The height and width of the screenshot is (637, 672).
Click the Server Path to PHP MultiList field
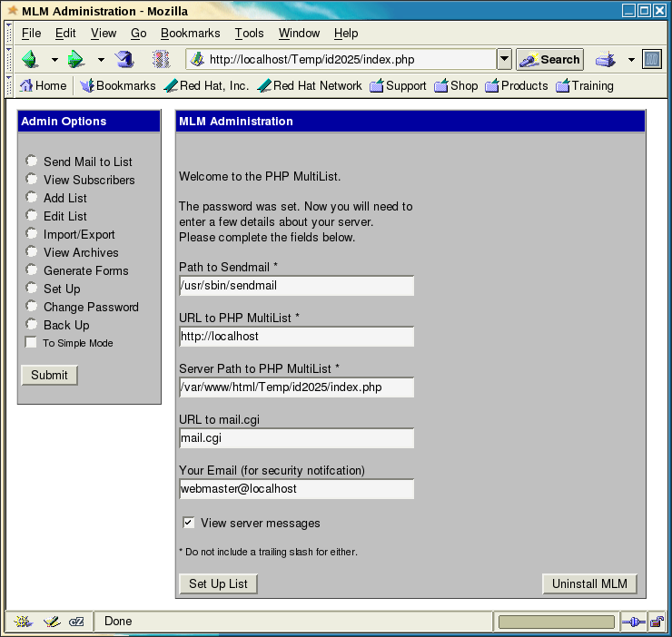click(x=297, y=387)
